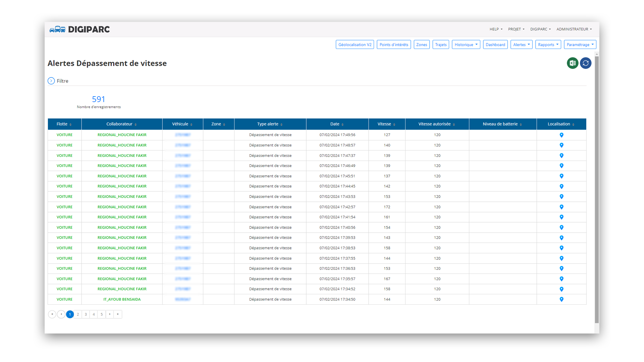Image resolution: width=644 pixels, height=362 pixels.
Task: Sort table by Date column
Action: pyautogui.click(x=337, y=124)
